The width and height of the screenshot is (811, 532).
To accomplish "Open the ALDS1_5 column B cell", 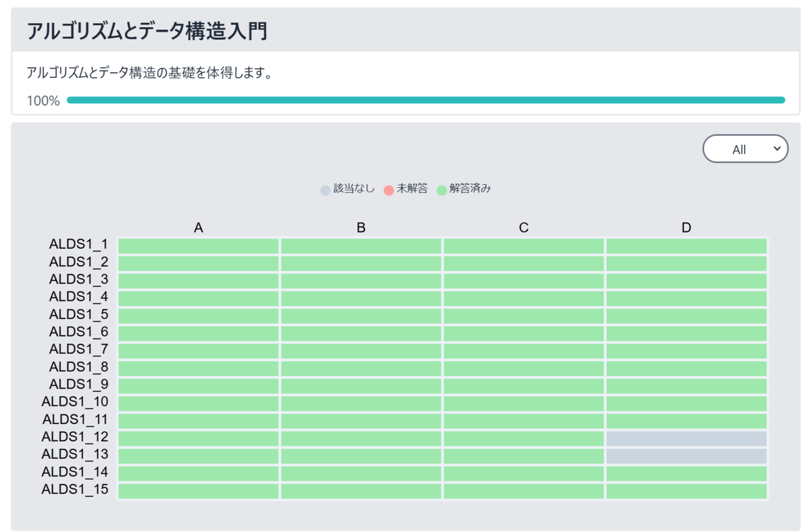I will click(x=361, y=316).
